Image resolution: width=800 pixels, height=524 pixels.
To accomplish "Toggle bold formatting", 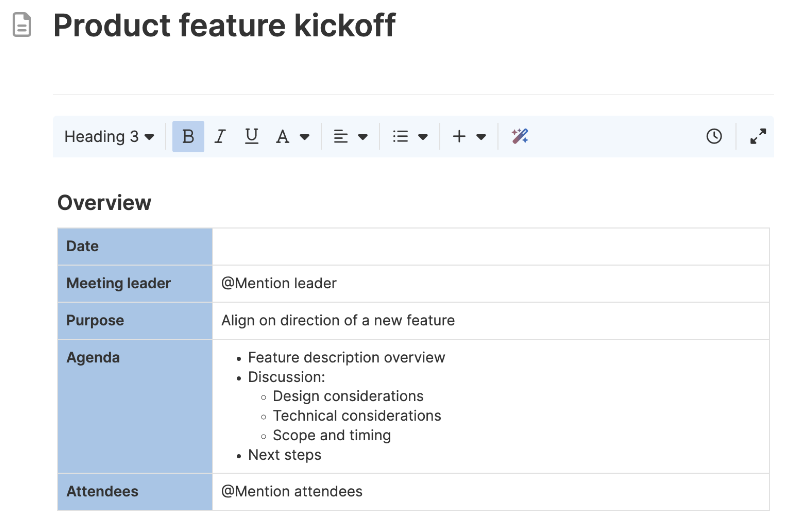I will coord(188,137).
